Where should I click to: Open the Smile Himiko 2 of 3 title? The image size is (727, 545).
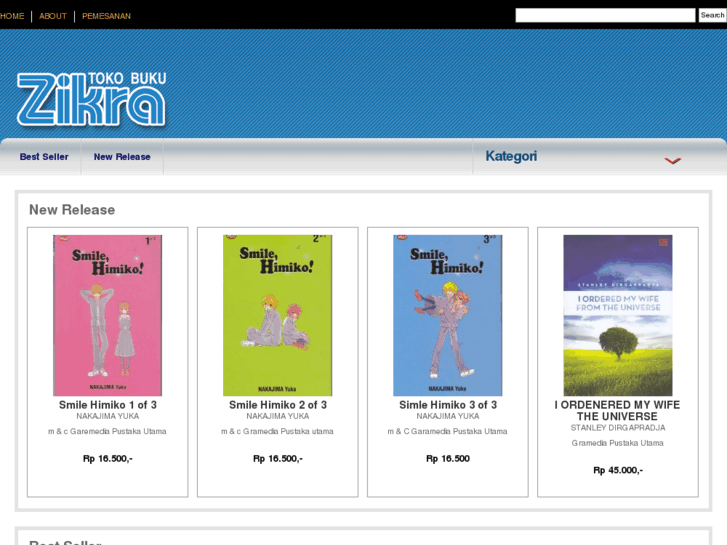[278, 405]
